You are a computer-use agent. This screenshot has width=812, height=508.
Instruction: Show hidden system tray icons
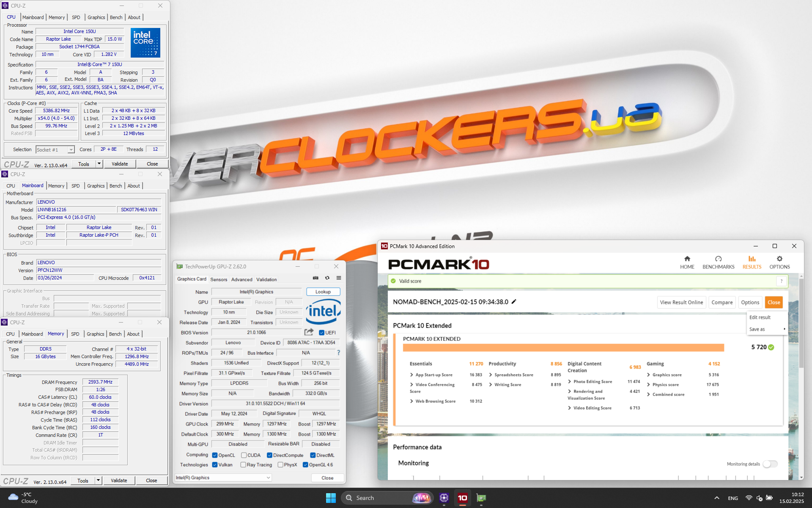click(717, 498)
